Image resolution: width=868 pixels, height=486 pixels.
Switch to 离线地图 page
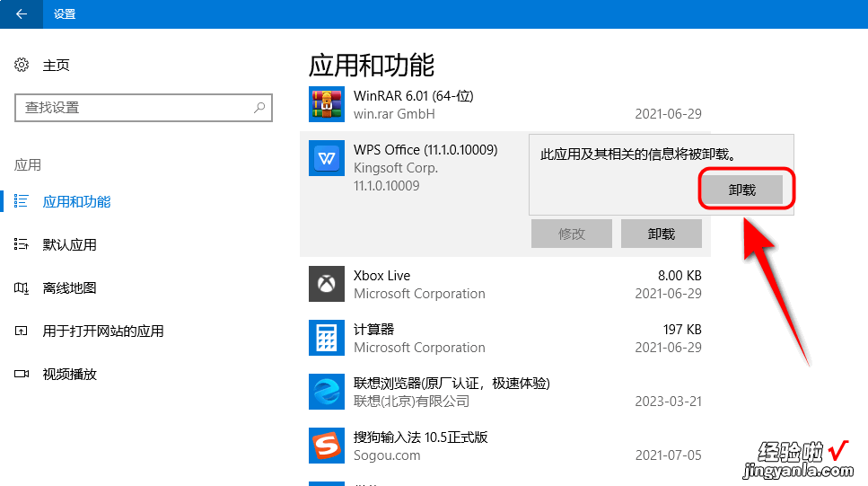(70, 288)
